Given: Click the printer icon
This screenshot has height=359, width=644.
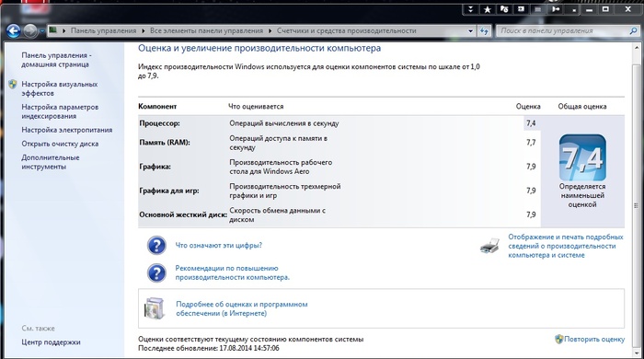Looking at the screenshot, I should [489, 246].
